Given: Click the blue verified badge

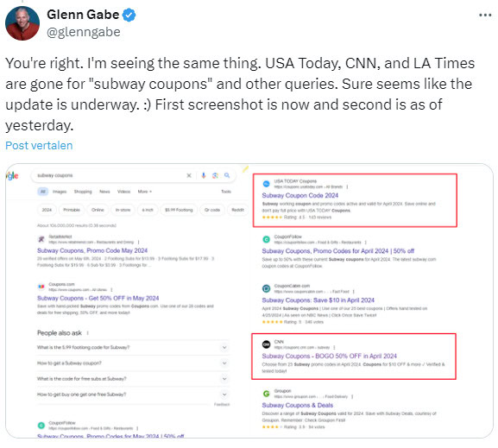Looking at the screenshot, I should pos(129,15).
